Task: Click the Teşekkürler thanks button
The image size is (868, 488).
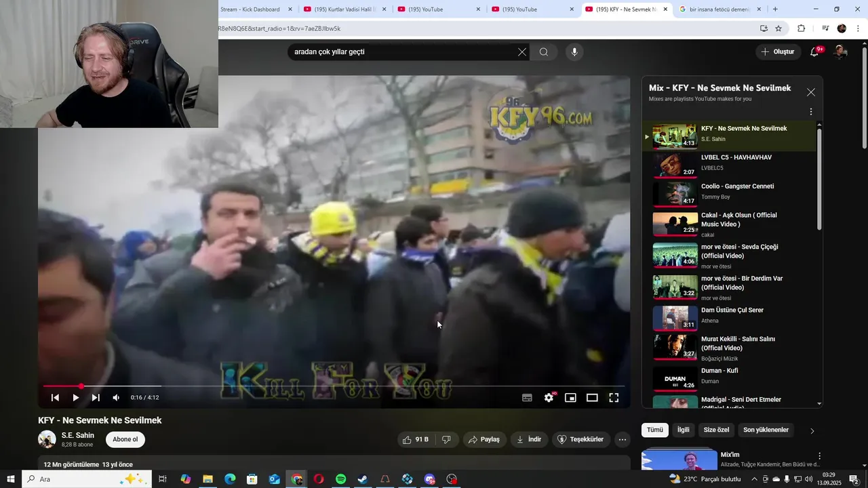Action: click(x=581, y=439)
